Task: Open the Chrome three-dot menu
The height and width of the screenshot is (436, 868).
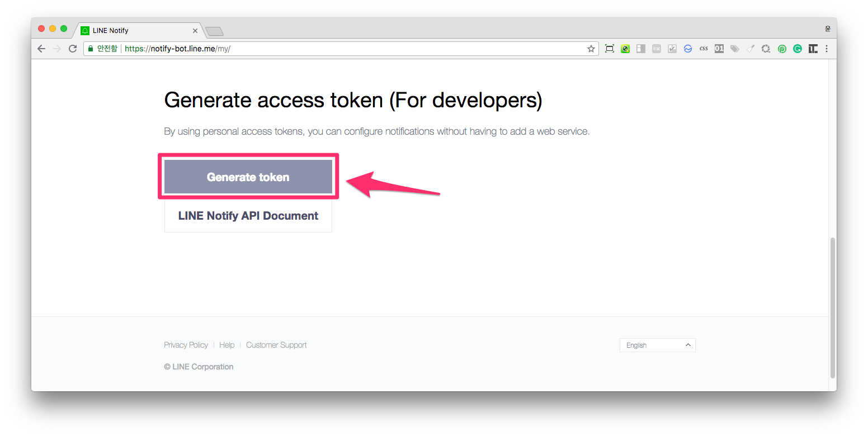Action: 827,49
